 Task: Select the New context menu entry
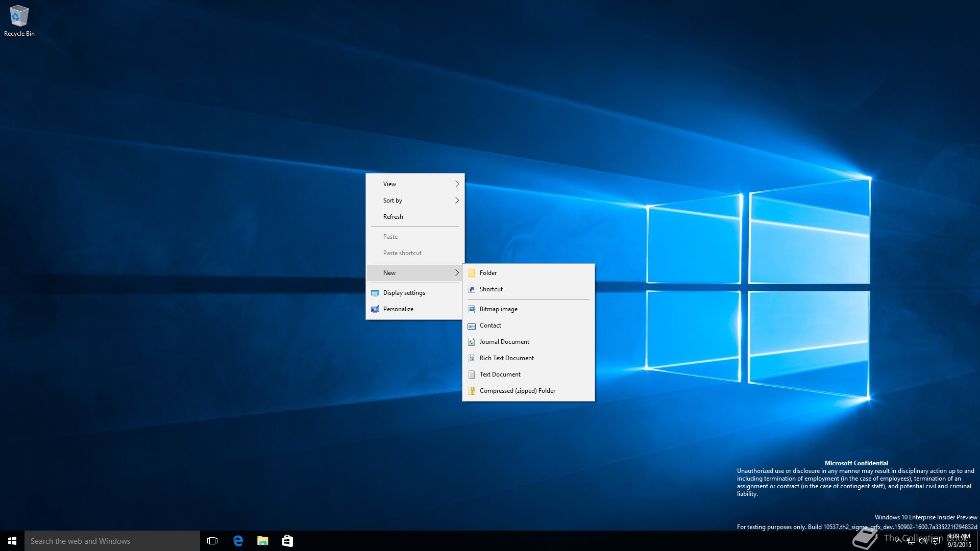(x=415, y=273)
